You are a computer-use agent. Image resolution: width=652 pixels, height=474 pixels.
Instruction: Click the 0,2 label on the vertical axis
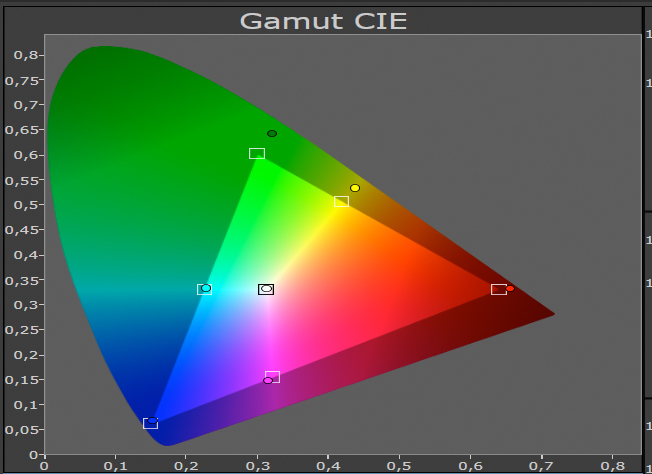(x=26, y=355)
